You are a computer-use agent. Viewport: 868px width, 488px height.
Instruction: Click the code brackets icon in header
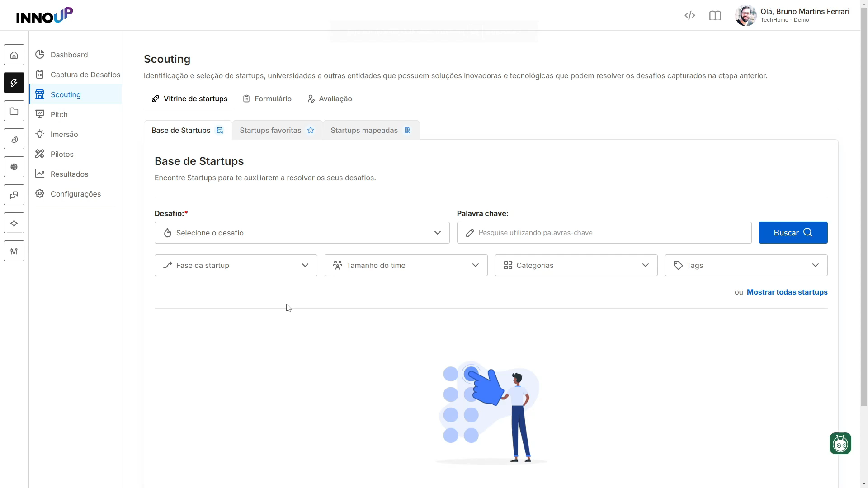click(689, 16)
